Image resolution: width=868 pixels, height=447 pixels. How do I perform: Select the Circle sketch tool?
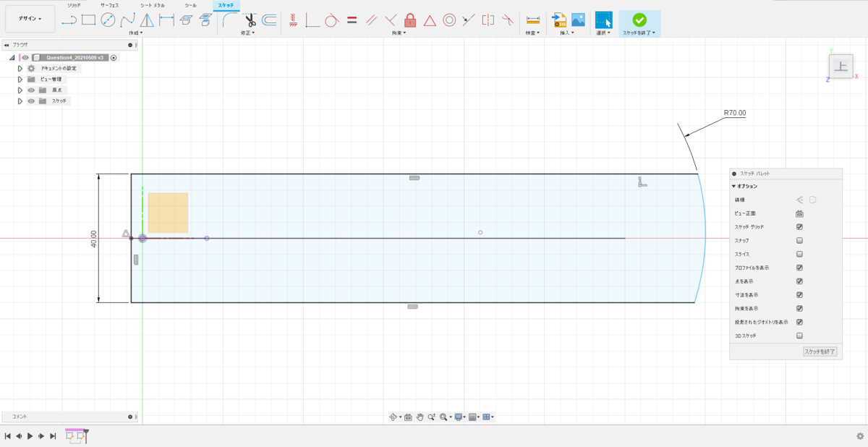coord(107,20)
